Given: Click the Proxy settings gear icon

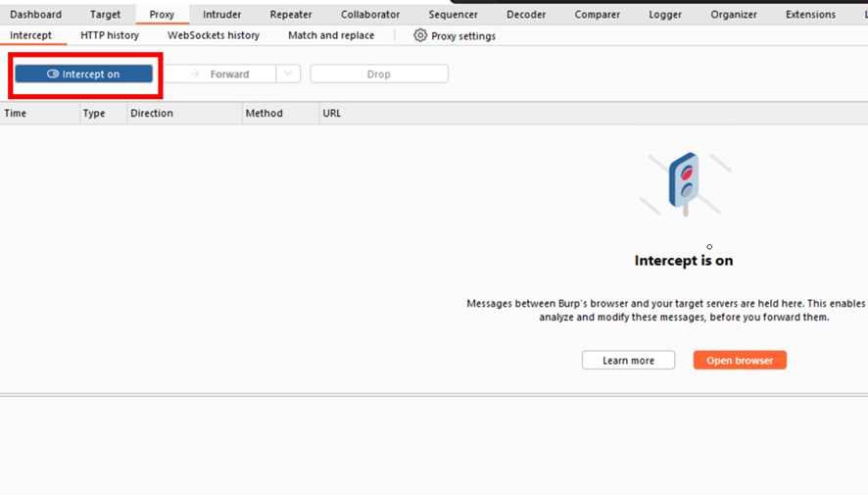Looking at the screenshot, I should point(420,35).
